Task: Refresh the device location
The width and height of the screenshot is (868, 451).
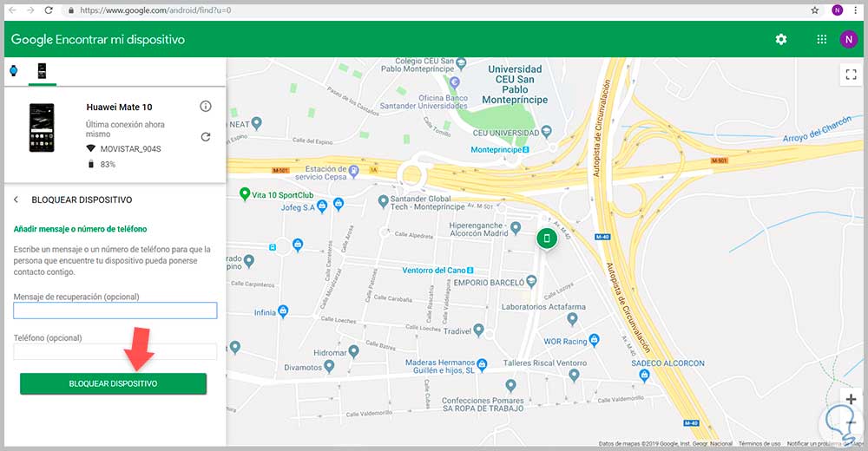Action: tap(206, 137)
